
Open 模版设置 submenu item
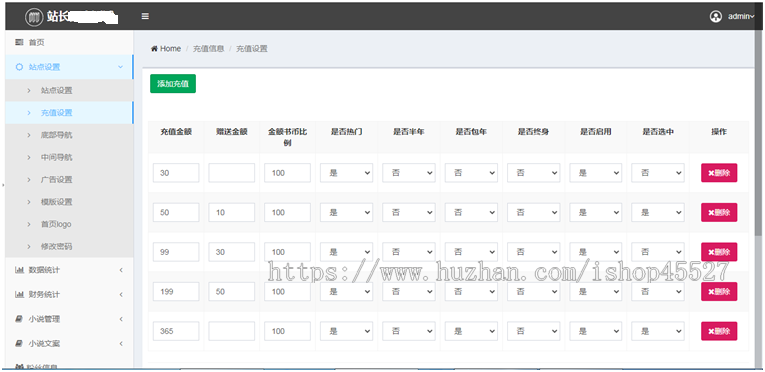tap(69, 202)
